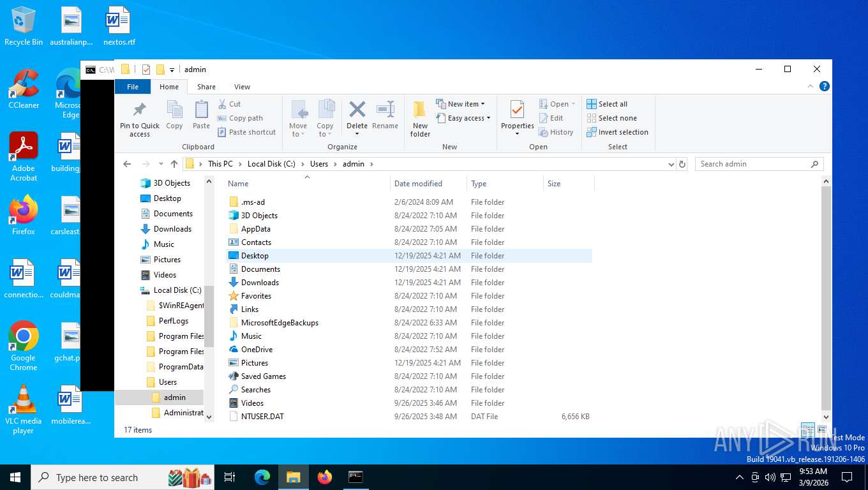Click Invert selection in ribbon
This screenshot has width=868, height=490.
point(617,132)
